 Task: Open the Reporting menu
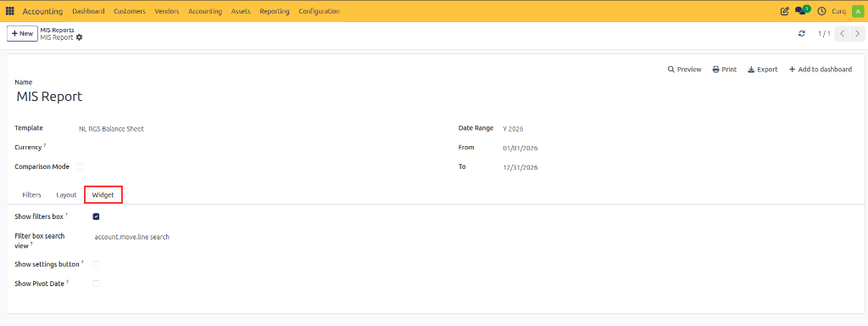click(274, 11)
